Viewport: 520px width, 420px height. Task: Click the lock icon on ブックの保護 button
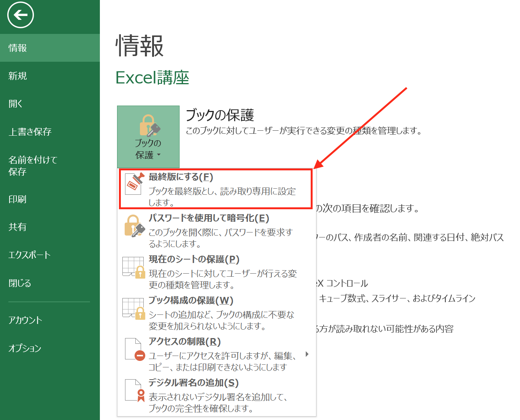(x=150, y=125)
